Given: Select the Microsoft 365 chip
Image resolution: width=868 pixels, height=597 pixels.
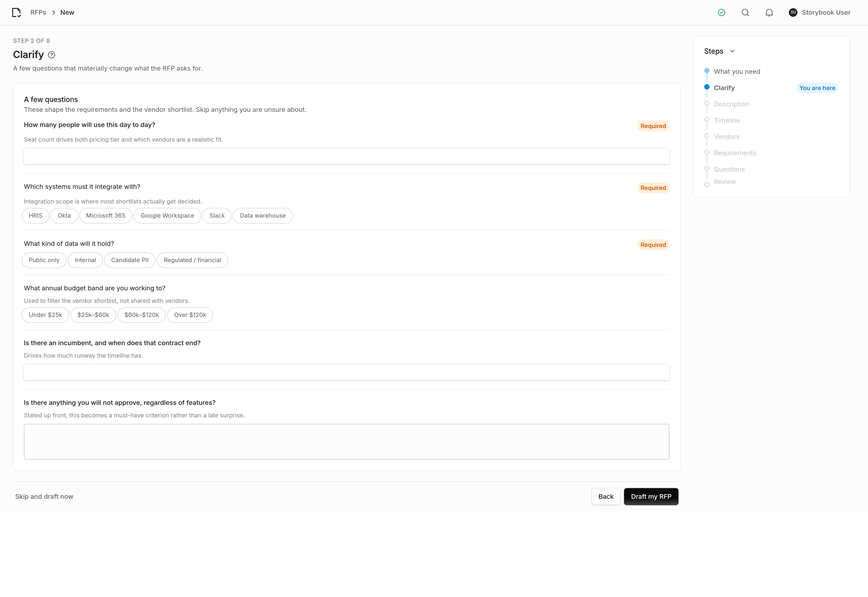Looking at the screenshot, I should pyautogui.click(x=106, y=215).
